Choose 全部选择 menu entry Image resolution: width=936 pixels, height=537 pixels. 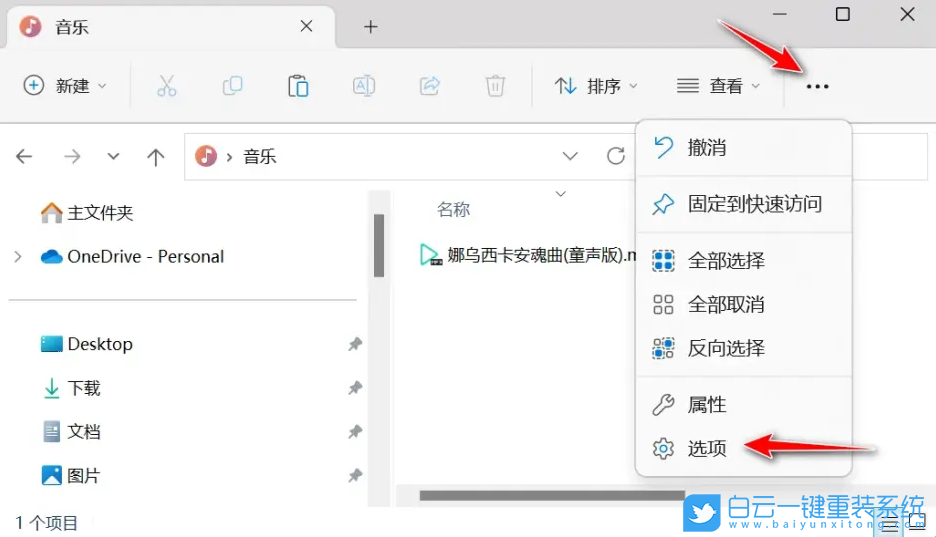(x=744, y=261)
